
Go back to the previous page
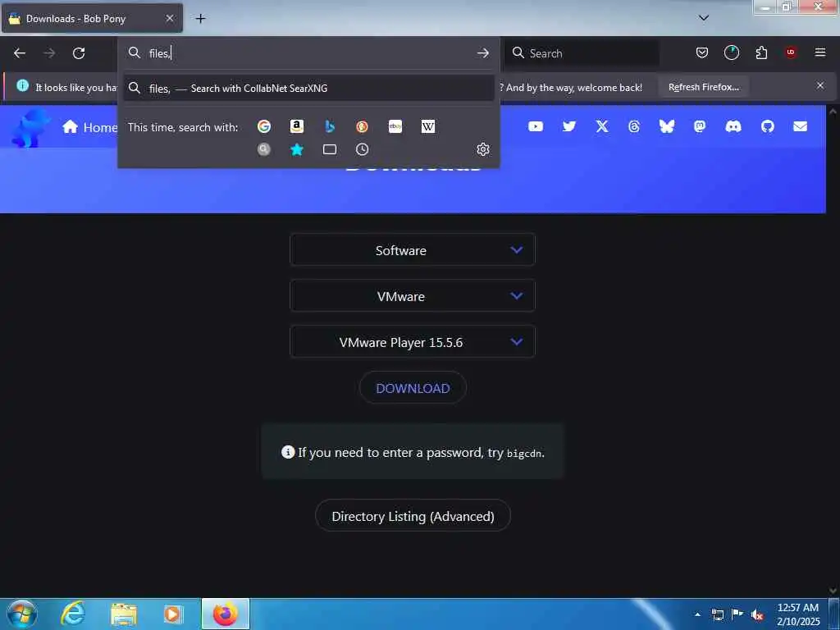pyautogui.click(x=20, y=53)
